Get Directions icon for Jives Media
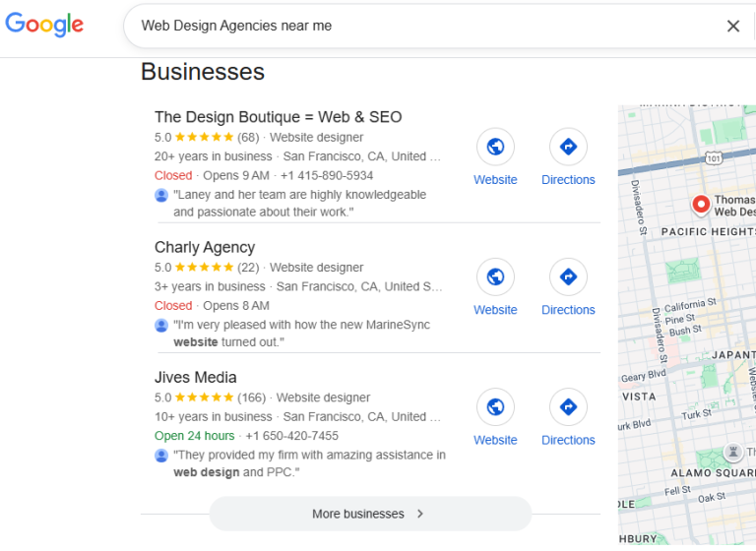 point(568,407)
